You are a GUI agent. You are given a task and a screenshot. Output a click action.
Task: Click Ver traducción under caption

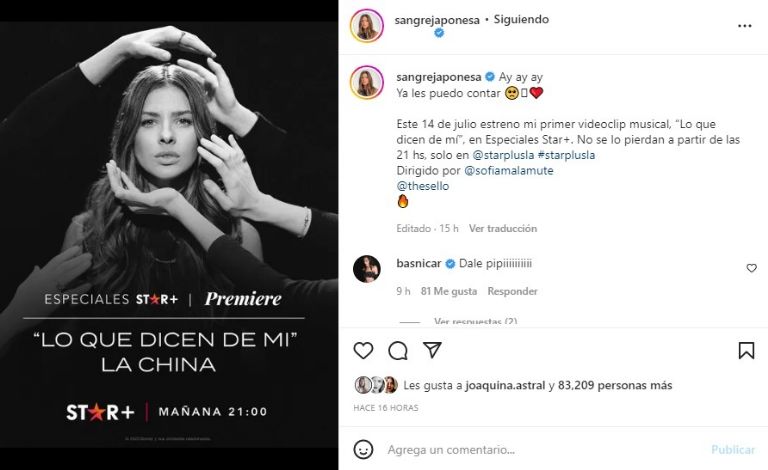(503, 229)
